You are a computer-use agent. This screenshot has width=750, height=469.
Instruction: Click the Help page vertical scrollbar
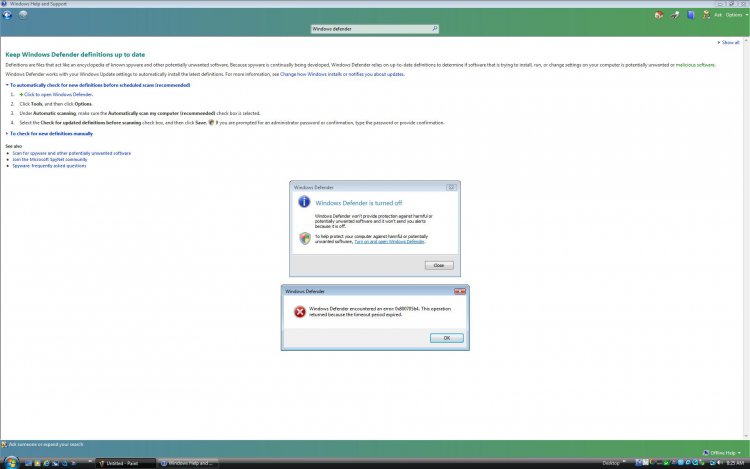pyautogui.click(x=746, y=238)
